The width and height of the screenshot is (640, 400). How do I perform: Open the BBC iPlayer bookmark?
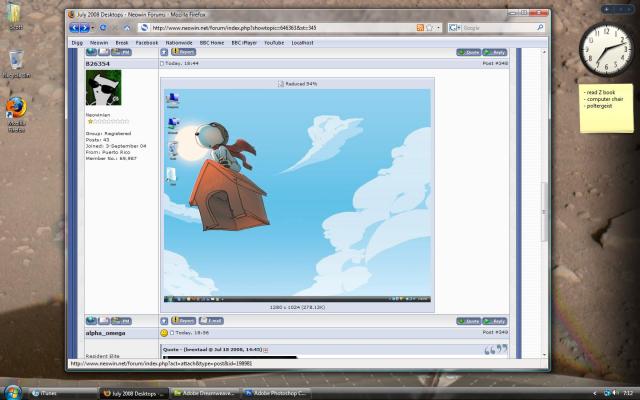tap(244, 43)
